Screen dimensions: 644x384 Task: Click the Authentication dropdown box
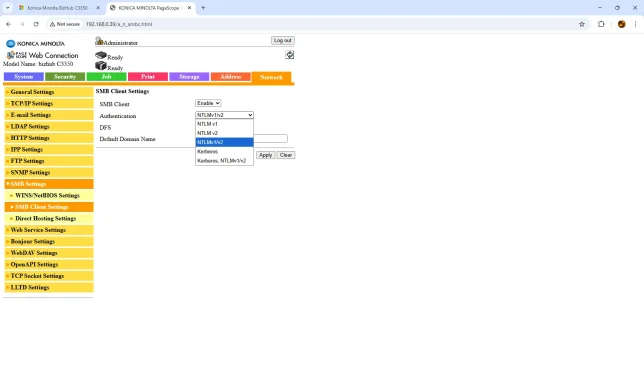pyautogui.click(x=224, y=115)
